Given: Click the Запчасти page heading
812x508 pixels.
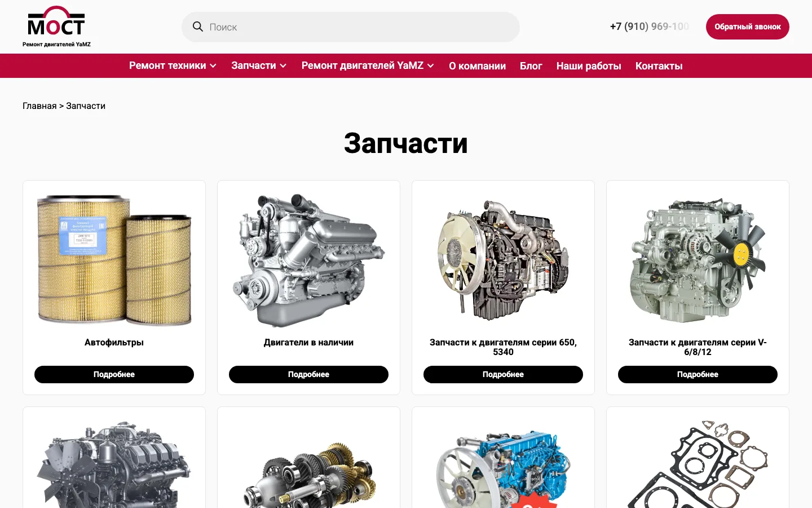Looking at the screenshot, I should [x=406, y=143].
